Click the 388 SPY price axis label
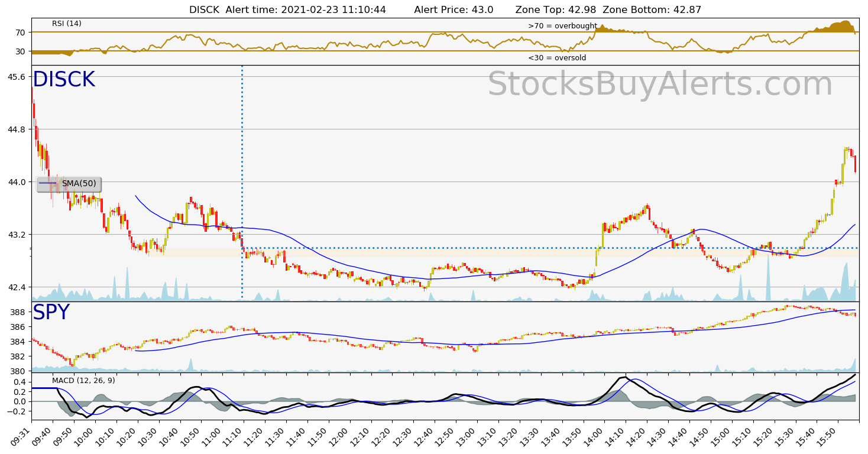This screenshot has width=868, height=454. (19, 312)
